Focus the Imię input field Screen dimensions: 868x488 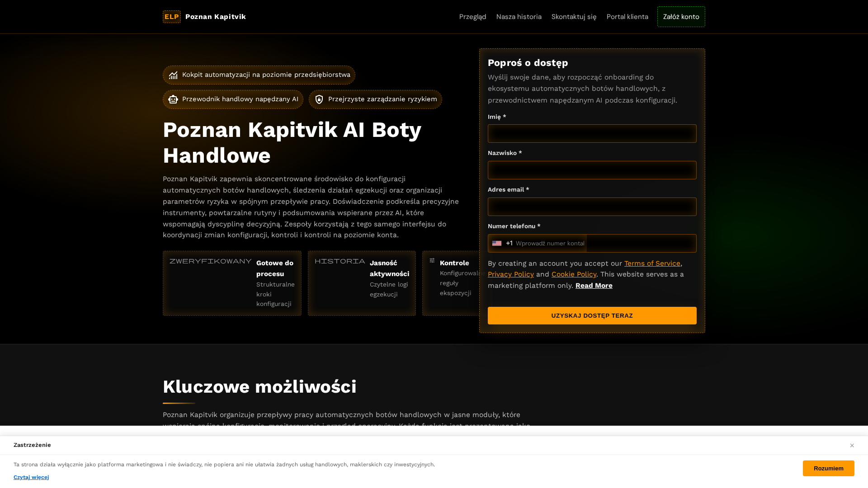click(592, 134)
